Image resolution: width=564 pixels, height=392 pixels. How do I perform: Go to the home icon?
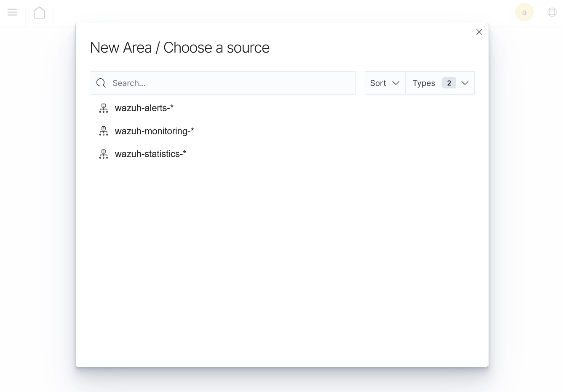coord(39,13)
